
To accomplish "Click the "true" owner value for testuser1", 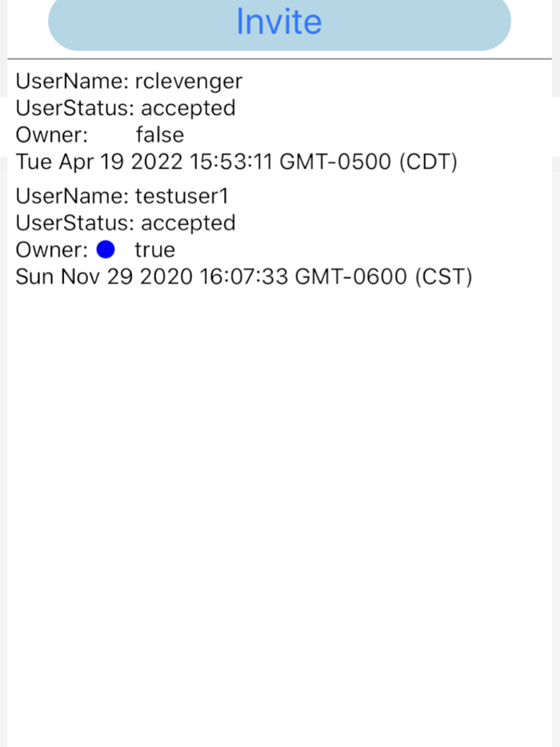I will 154,250.
